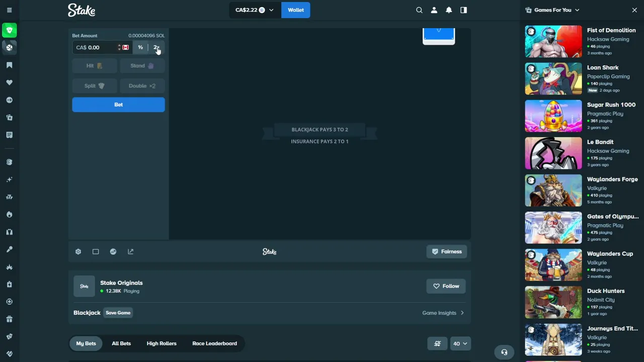
Task: Click the Save Game button
Action: pyautogui.click(x=118, y=313)
